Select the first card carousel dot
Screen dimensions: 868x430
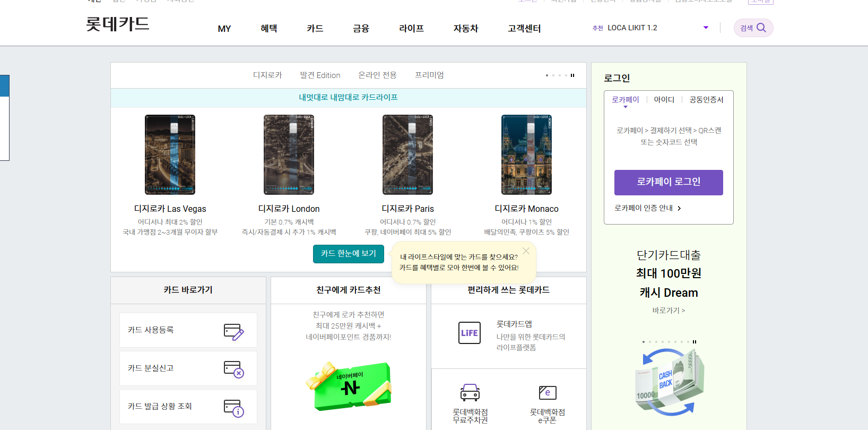click(547, 75)
